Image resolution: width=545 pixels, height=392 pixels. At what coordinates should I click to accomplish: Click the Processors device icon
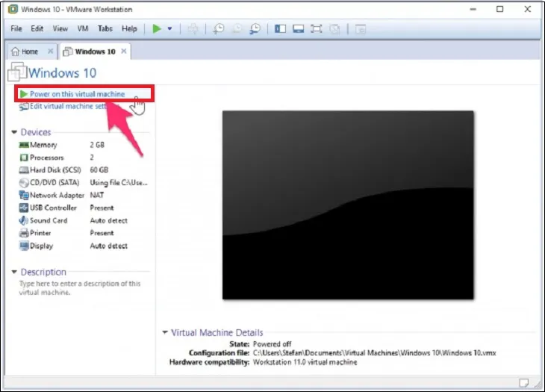point(24,158)
